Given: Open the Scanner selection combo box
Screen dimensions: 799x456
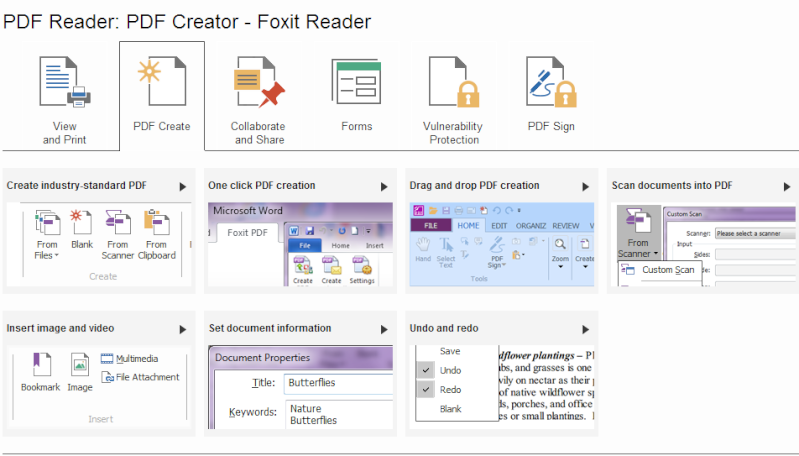Looking at the screenshot, I should coord(756,233).
